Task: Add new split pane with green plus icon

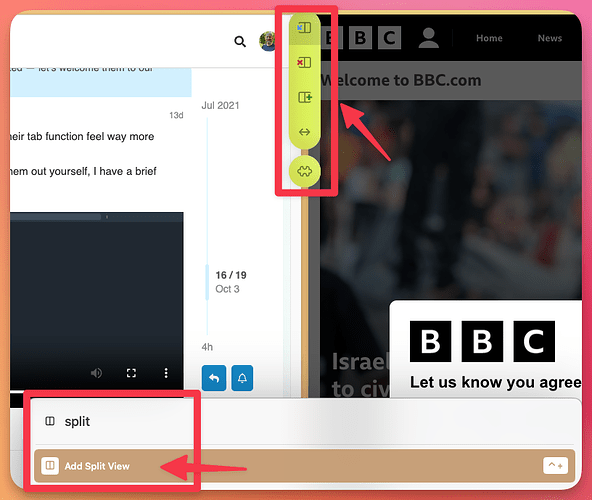Action: pyautogui.click(x=305, y=97)
